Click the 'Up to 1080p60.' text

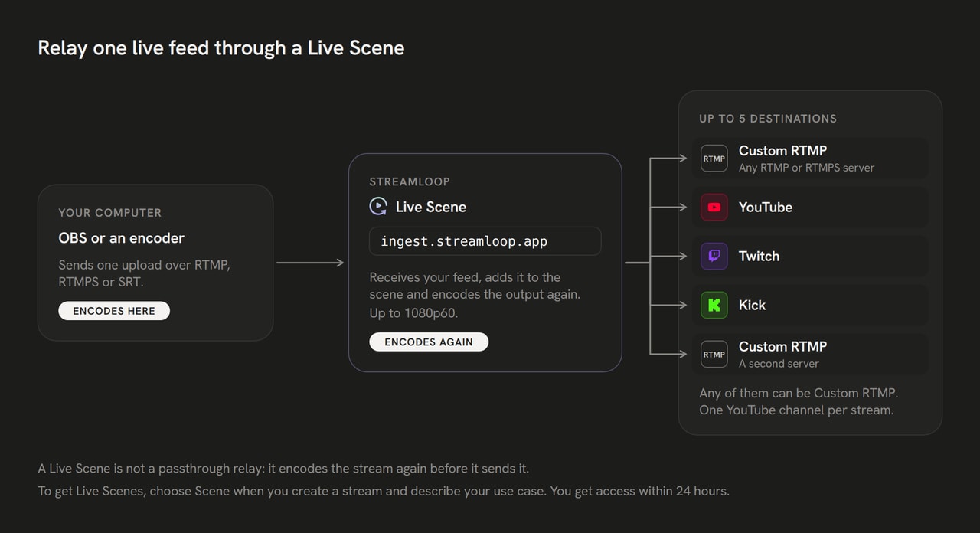pyautogui.click(x=413, y=313)
